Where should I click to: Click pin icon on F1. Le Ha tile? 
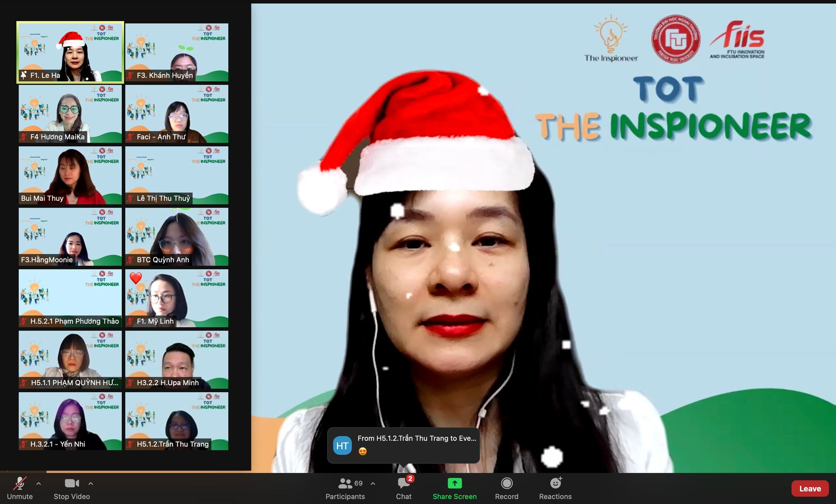24,75
